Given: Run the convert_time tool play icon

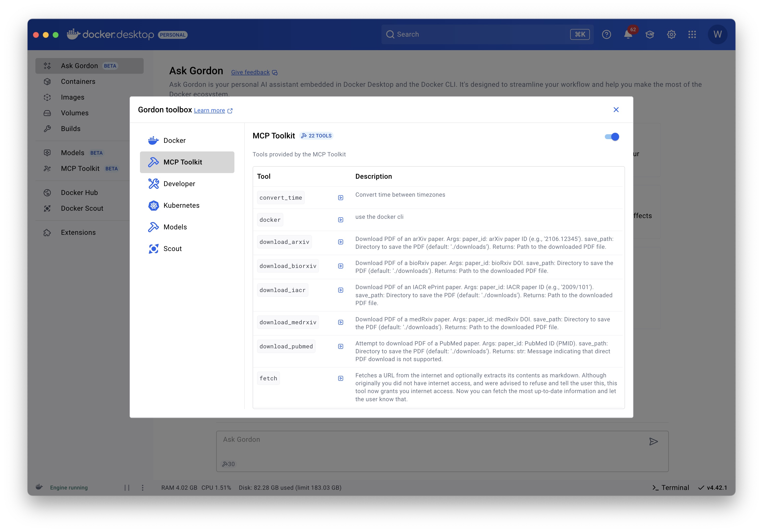Looking at the screenshot, I should coord(341,198).
